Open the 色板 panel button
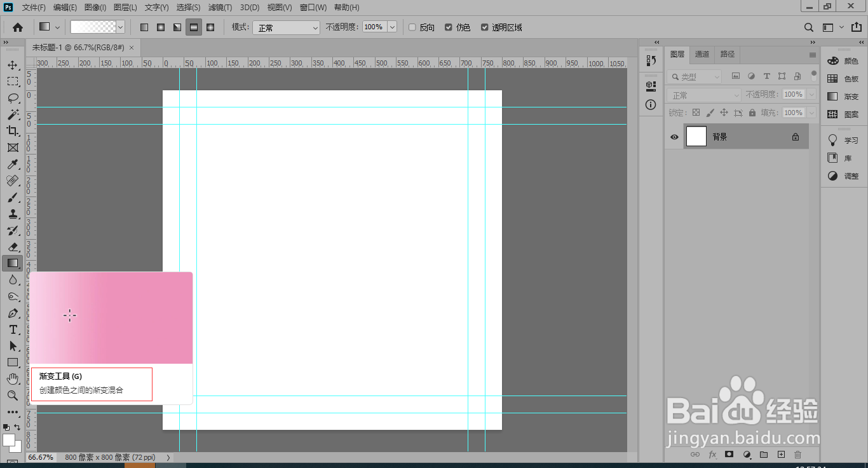Viewport: 868px width, 468px height. pos(843,79)
